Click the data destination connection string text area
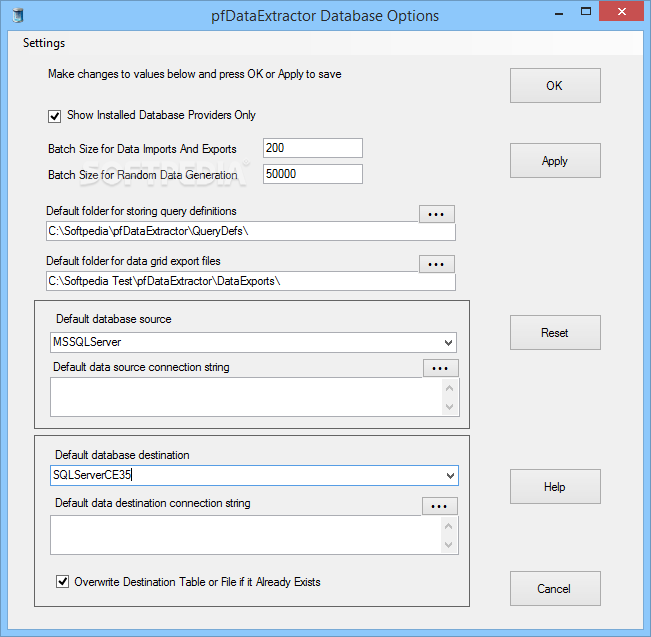 click(x=246, y=535)
